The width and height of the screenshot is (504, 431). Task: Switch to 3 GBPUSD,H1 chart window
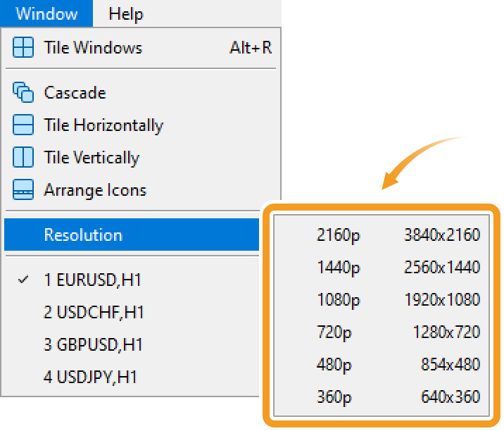pos(94,344)
